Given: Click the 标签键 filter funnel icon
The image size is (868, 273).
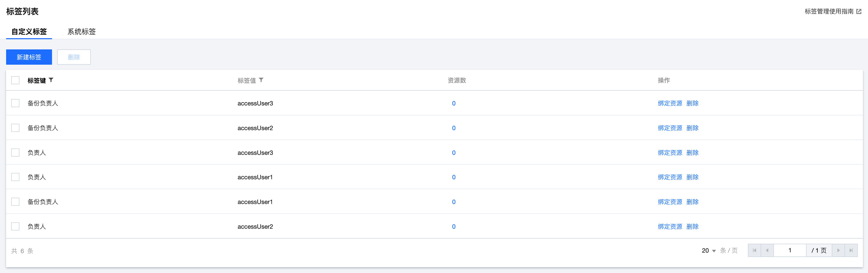Looking at the screenshot, I should tap(51, 80).
